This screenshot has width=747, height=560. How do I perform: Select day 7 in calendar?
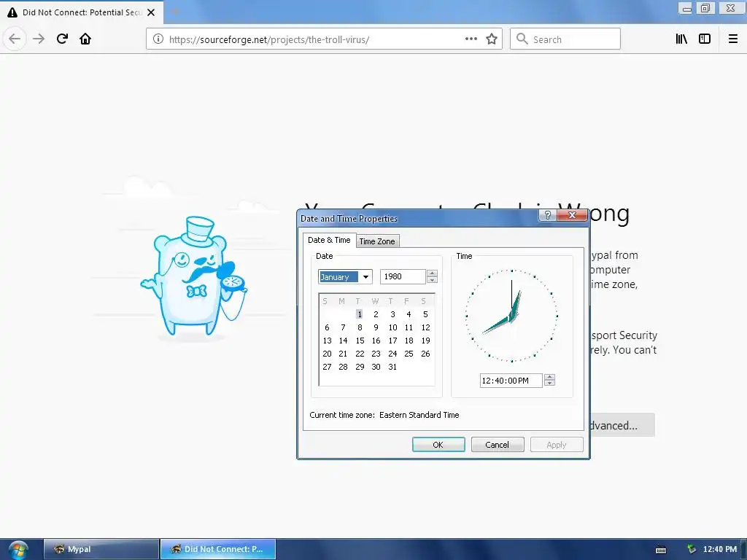343,327
